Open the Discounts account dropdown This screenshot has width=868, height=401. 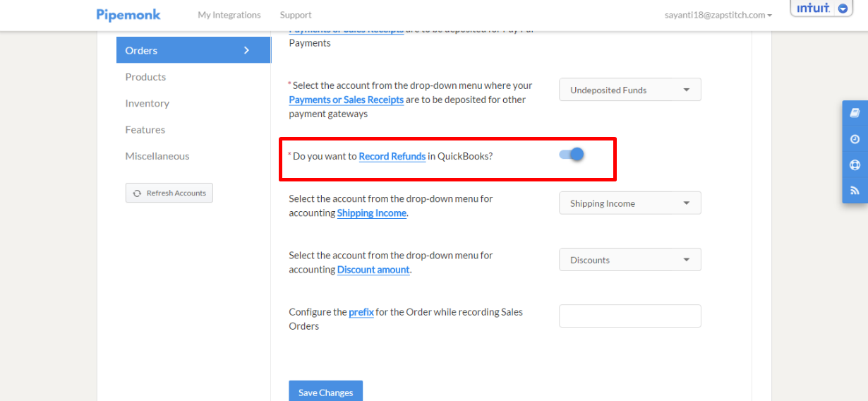point(630,259)
